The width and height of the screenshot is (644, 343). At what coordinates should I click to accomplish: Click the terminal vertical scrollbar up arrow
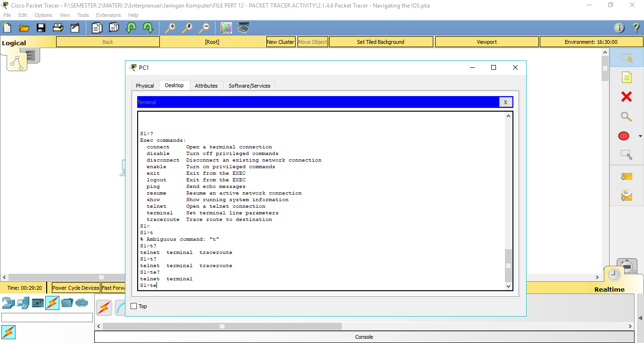(508, 116)
